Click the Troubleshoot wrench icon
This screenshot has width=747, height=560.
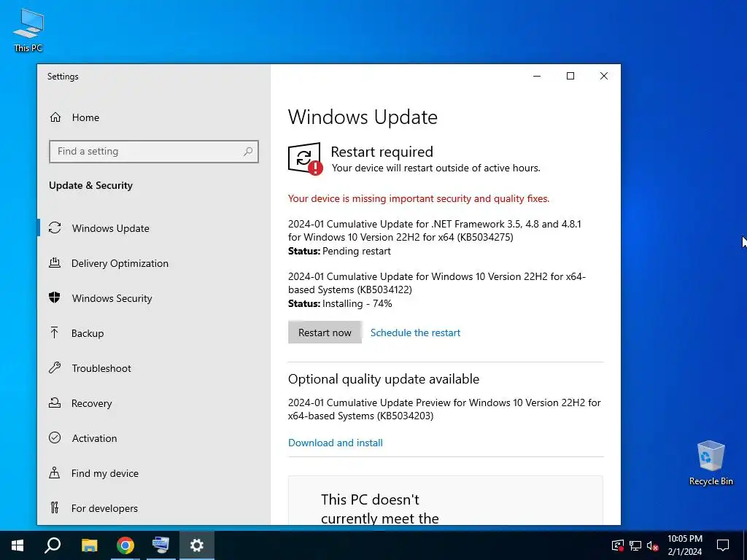pyautogui.click(x=55, y=367)
